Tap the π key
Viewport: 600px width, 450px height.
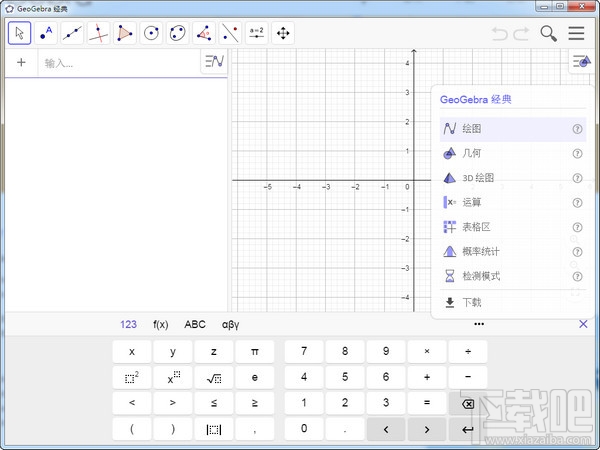[x=254, y=352]
